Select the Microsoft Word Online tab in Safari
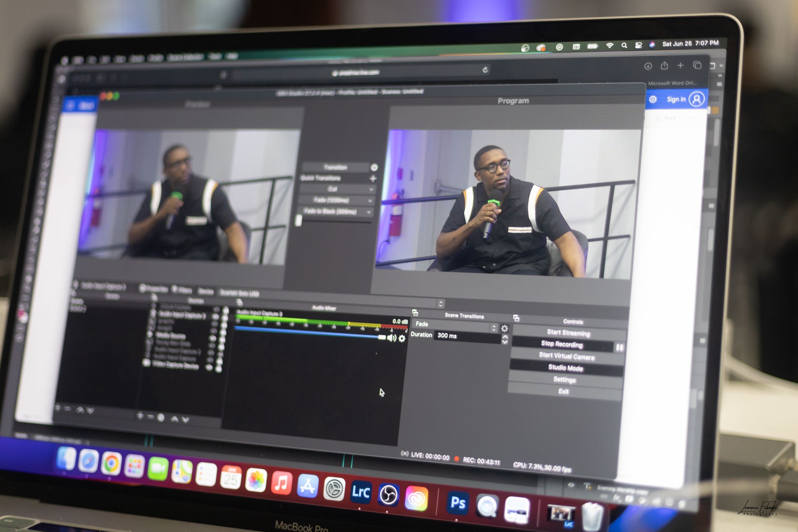Image resolution: width=798 pixels, height=532 pixels. [x=672, y=83]
